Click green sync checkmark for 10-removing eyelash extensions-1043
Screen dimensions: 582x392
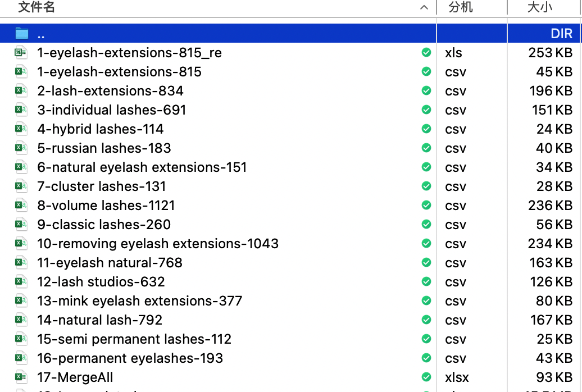[426, 244]
